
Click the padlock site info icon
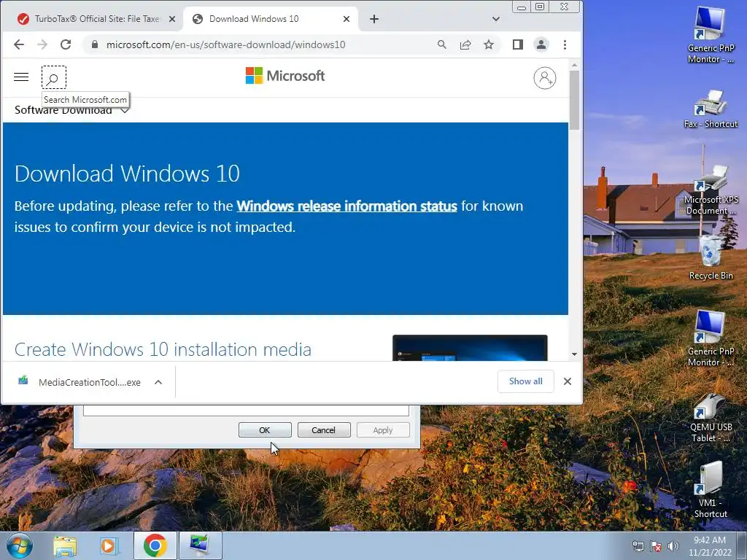click(x=95, y=44)
